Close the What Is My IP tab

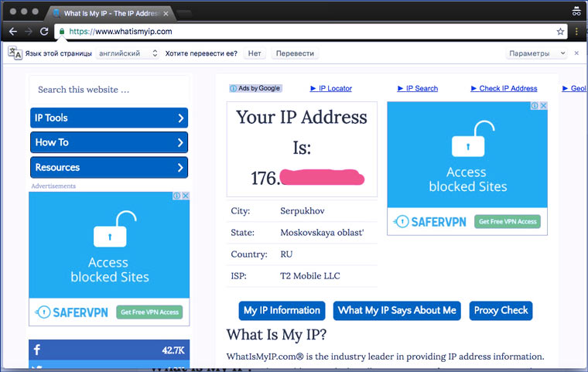point(166,13)
